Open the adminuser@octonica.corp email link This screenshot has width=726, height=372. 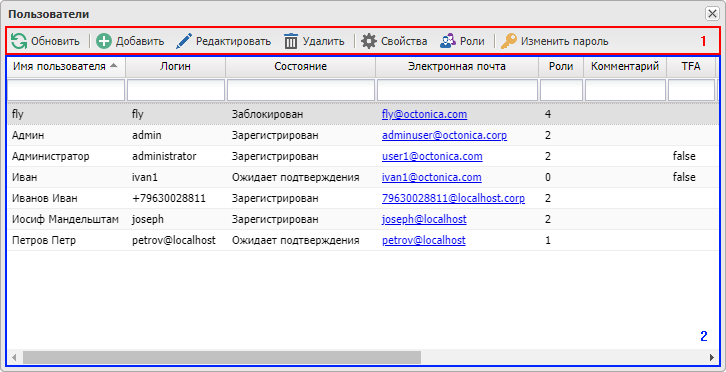444,136
